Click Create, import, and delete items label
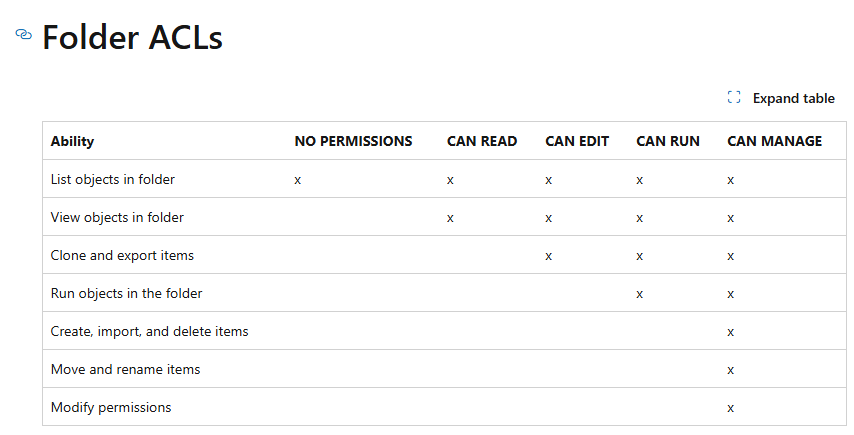854x435 pixels. click(x=149, y=332)
